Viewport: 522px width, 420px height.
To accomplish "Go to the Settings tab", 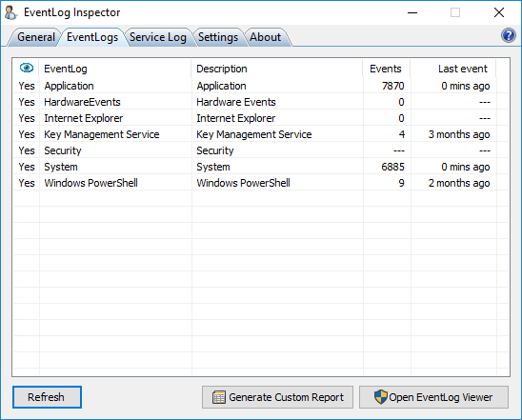I will (x=218, y=37).
